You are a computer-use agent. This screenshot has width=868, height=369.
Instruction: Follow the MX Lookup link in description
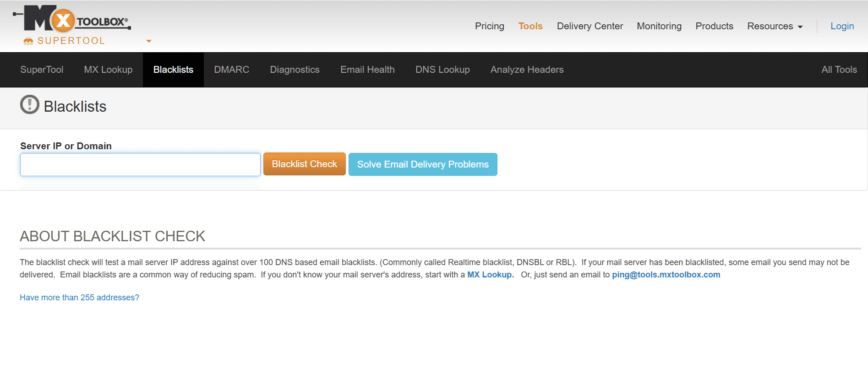(490, 275)
